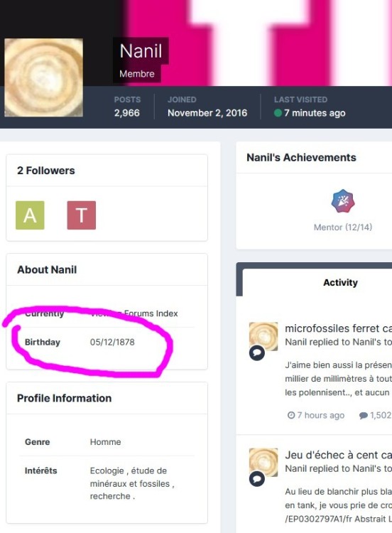
Task: Open the Jeu d'échec à cent topic
Action: (338, 455)
